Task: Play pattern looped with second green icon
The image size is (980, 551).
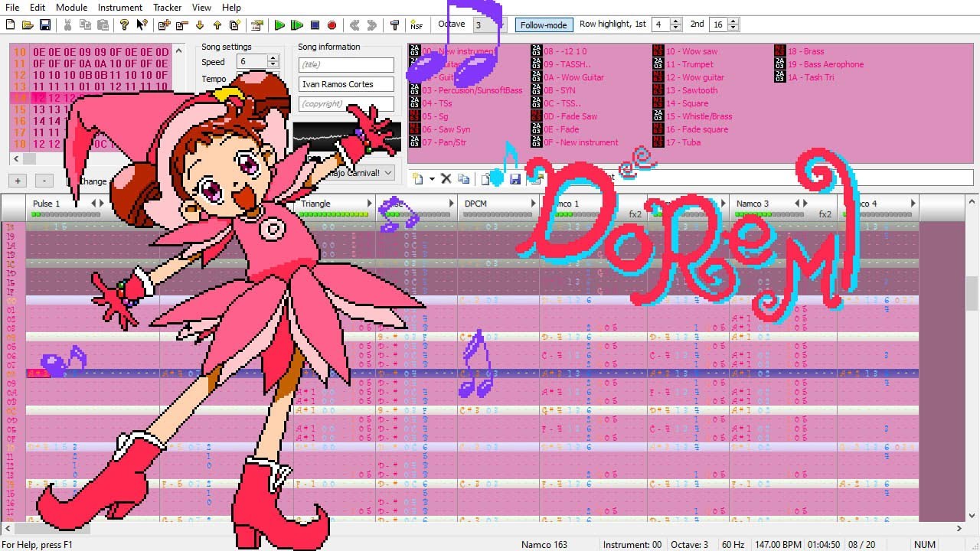Action: point(297,25)
